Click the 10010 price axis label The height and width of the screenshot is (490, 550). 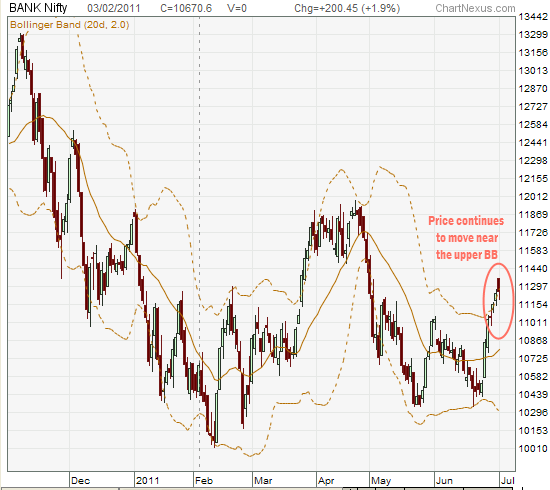coord(533,448)
